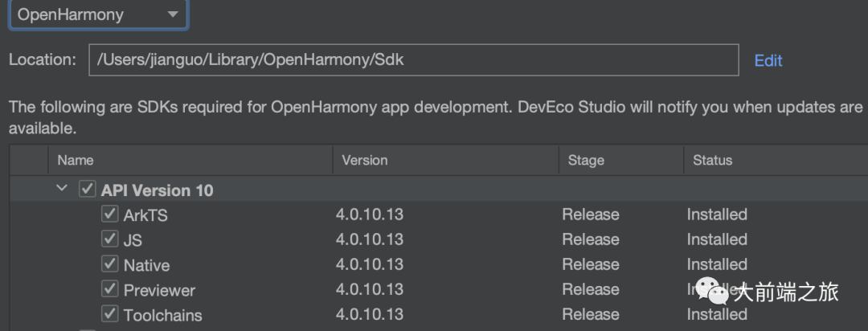Viewport: 868px width, 331px height.
Task: Uncheck the JS SDK checkbox
Action: click(x=110, y=239)
